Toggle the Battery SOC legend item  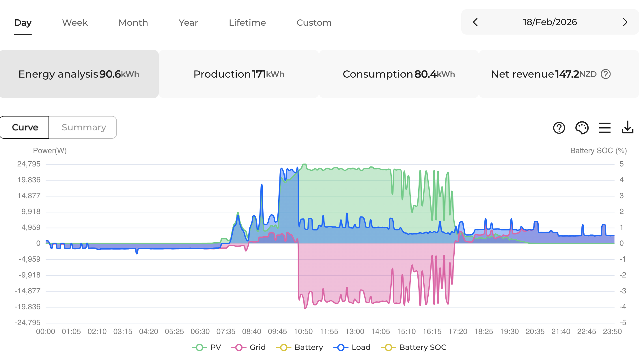point(414,347)
